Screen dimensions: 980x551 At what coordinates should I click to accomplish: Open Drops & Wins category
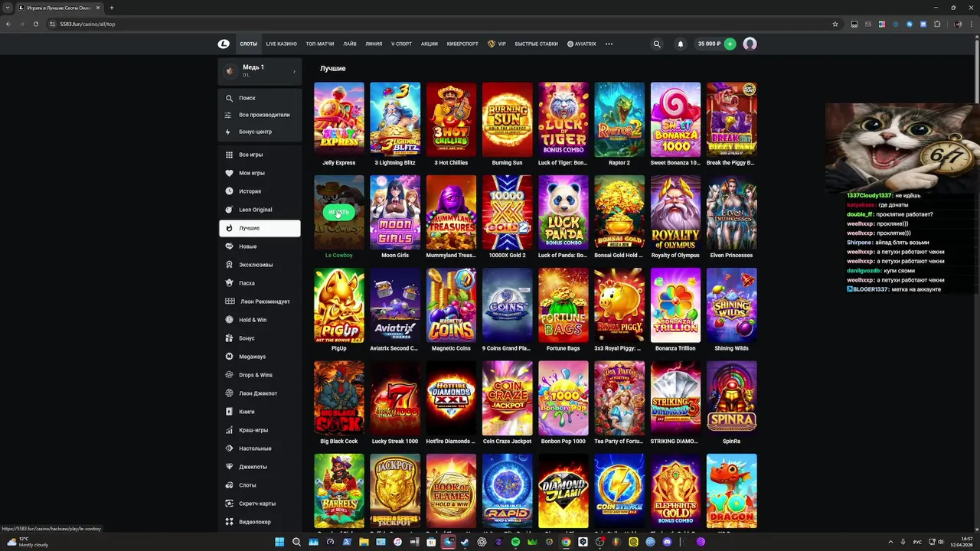(x=260, y=375)
